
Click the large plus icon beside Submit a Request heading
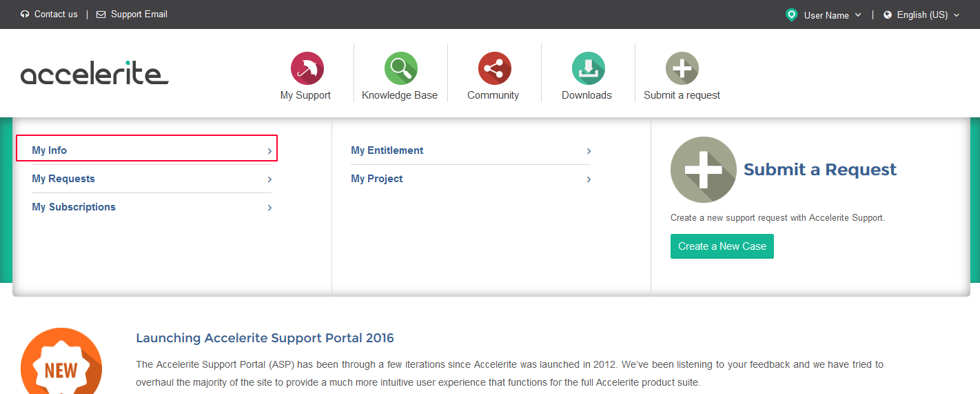(x=704, y=170)
